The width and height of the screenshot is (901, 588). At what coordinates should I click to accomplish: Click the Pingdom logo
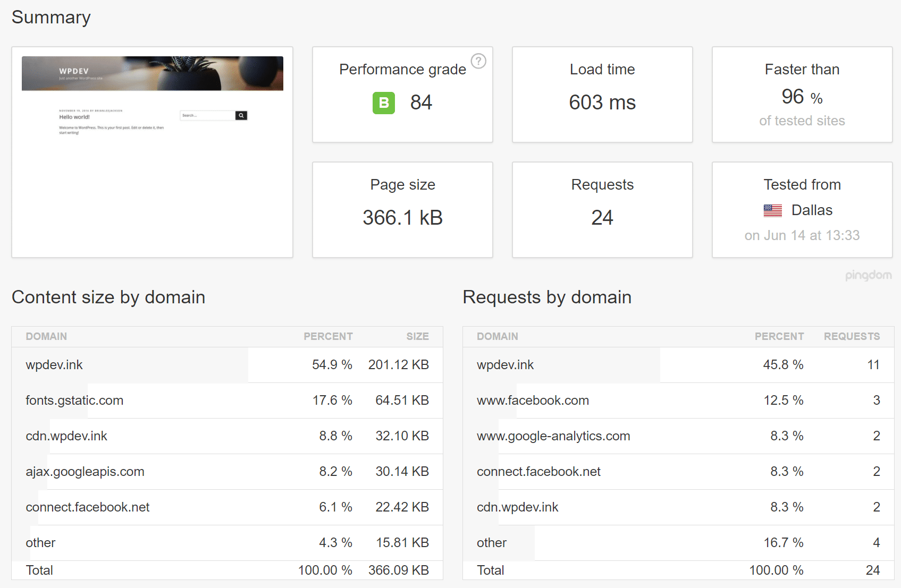click(x=868, y=275)
